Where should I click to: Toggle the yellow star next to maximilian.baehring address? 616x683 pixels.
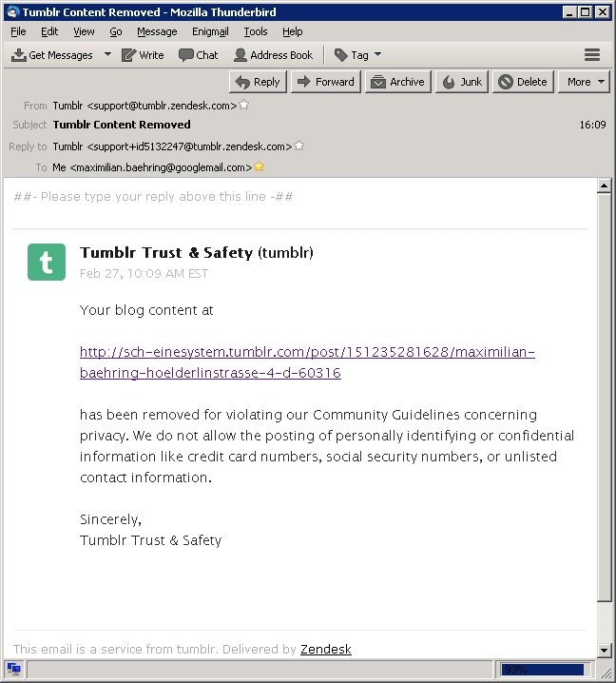click(x=259, y=166)
